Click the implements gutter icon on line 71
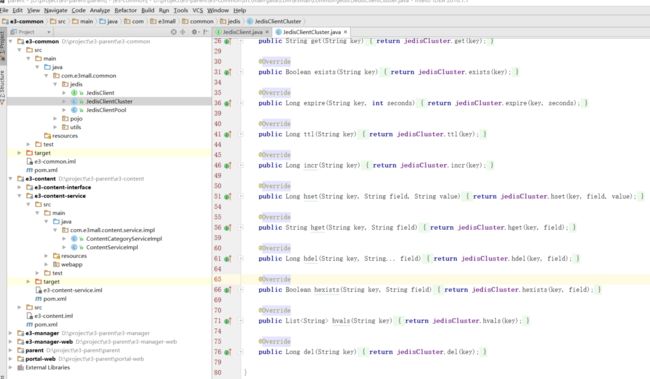The image size is (650, 379). click(x=228, y=321)
